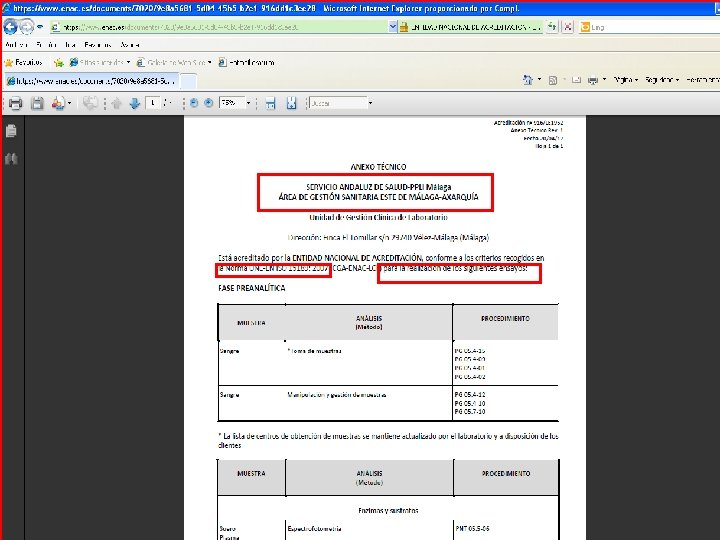Click the PNT 05.5-06 procedure cell

pyautogui.click(x=472, y=529)
